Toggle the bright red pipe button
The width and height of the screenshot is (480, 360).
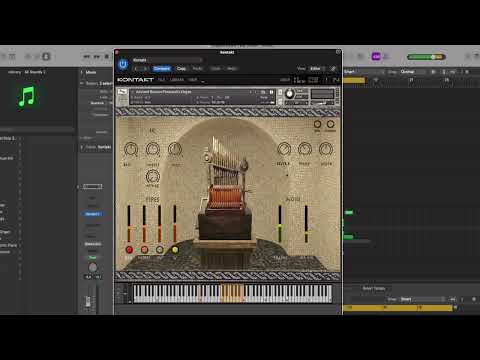[129, 250]
